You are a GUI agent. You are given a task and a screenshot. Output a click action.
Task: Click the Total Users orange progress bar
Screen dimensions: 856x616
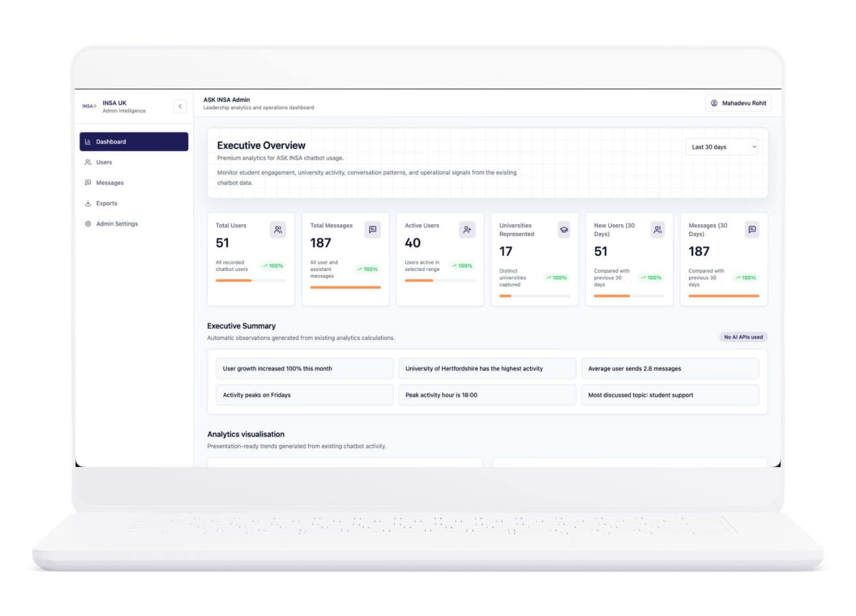tap(251, 281)
